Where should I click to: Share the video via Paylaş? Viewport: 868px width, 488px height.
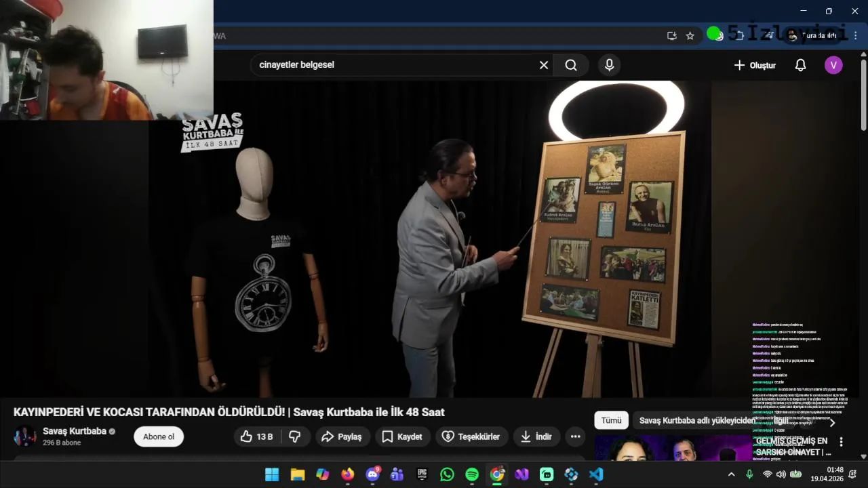point(342,436)
